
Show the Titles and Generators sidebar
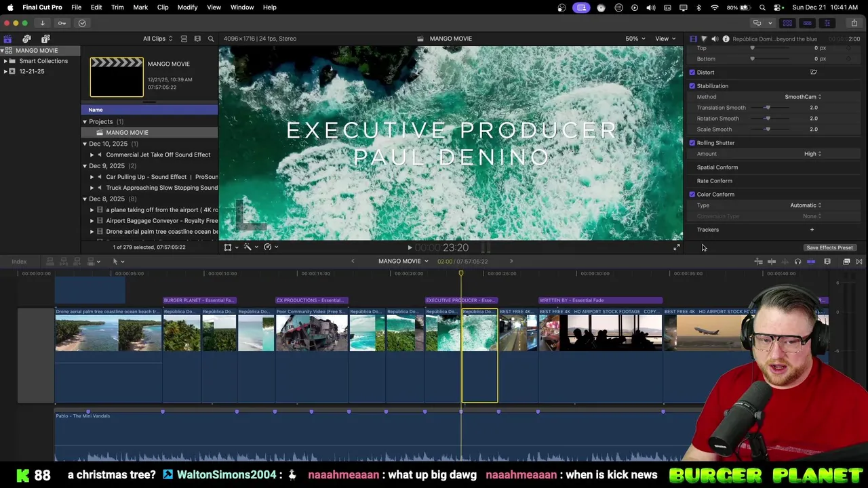pos(45,39)
